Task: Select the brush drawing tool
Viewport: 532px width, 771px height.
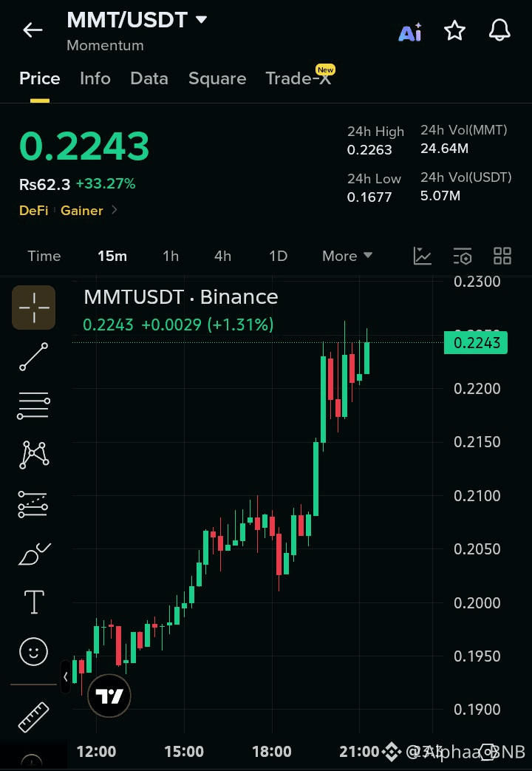Action: click(35, 554)
